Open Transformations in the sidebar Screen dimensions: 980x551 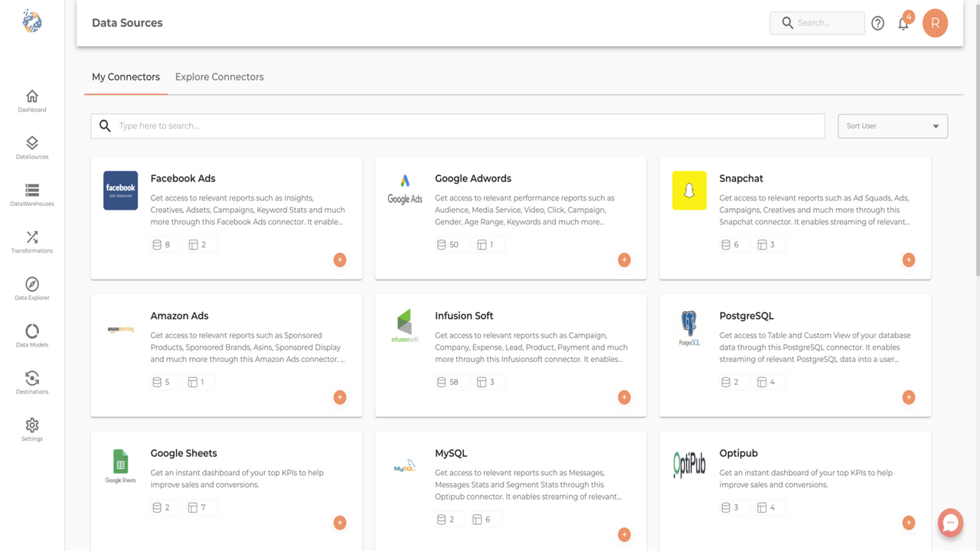pos(32,242)
